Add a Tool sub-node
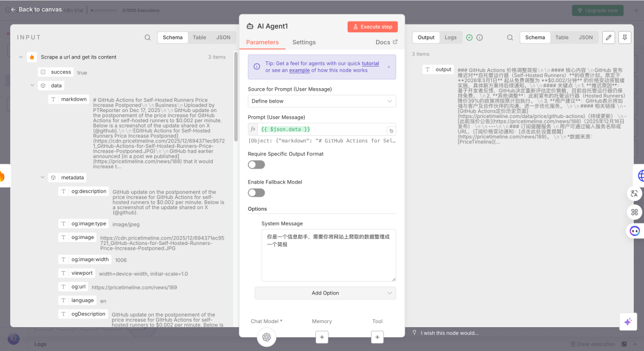644x351 pixels. (377, 337)
